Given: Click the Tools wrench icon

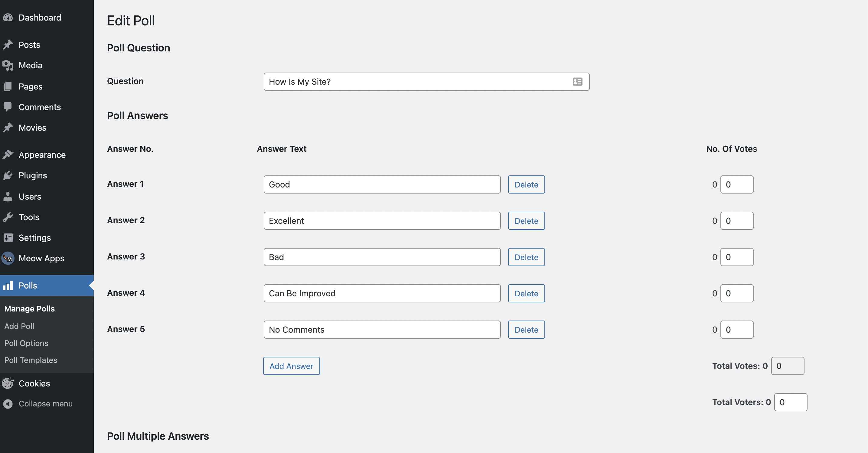Looking at the screenshot, I should point(8,217).
